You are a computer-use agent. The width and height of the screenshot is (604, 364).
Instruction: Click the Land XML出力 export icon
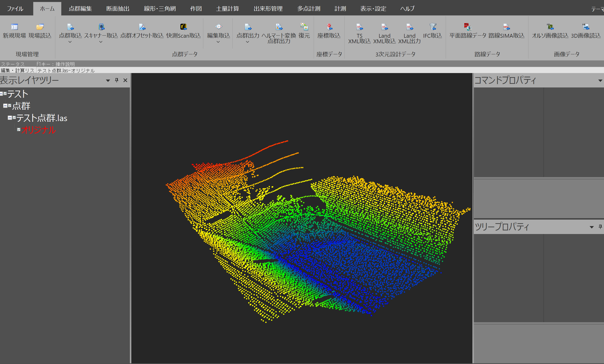coord(410,27)
